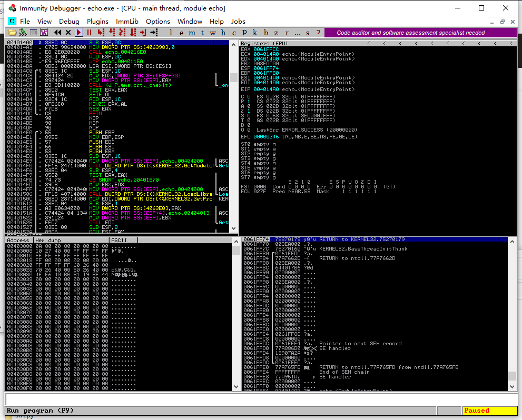Click Execute till return icon

click(143, 33)
